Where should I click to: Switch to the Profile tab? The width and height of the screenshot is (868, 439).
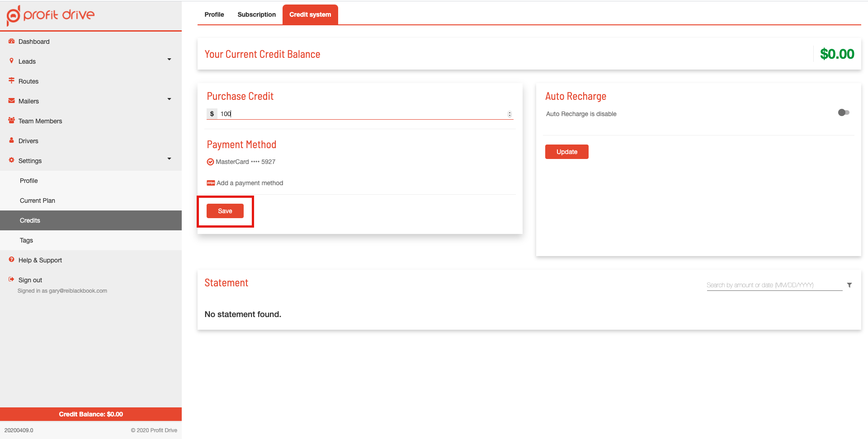pos(214,14)
